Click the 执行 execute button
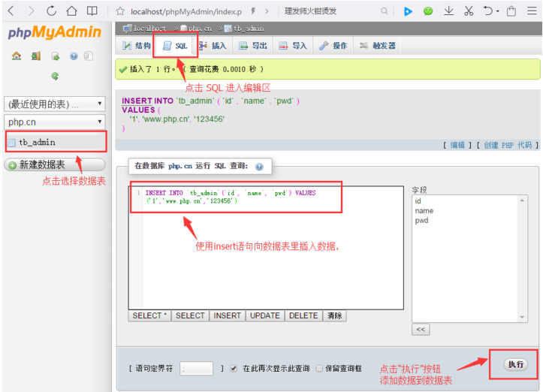 point(516,364)
